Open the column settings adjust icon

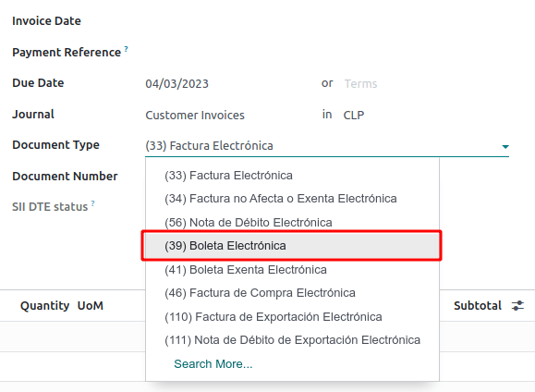(x=517, y=305)
